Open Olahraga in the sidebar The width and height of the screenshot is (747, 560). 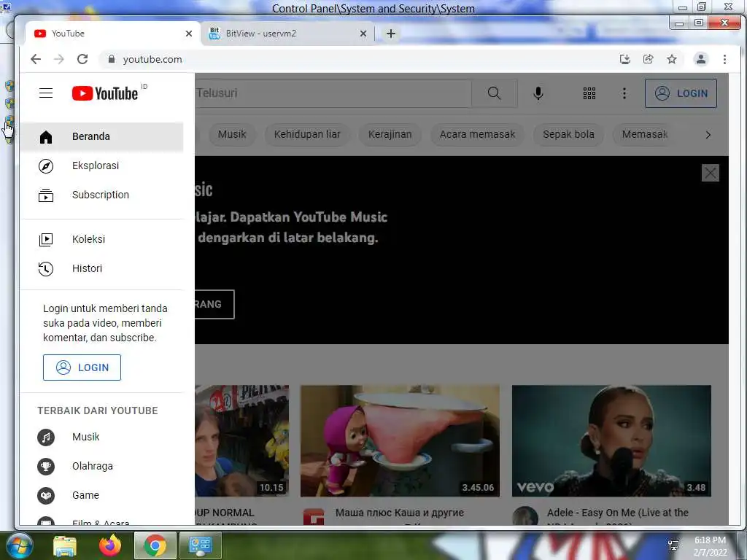coord(101,466)
